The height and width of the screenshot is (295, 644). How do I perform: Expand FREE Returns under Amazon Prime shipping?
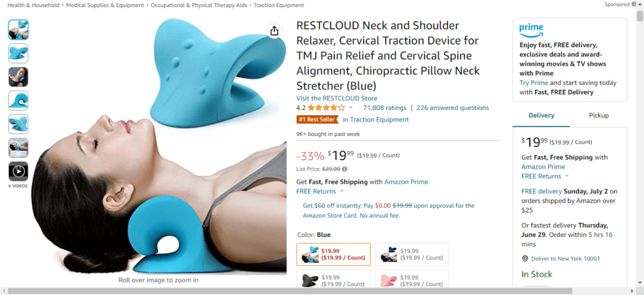click(320, 191)
